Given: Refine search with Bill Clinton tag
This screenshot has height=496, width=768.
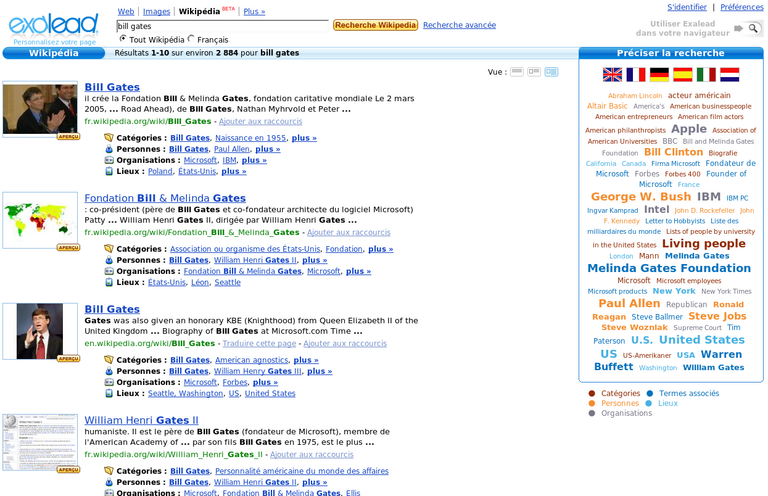Looking at the screenshot, I should pos(673,152).
